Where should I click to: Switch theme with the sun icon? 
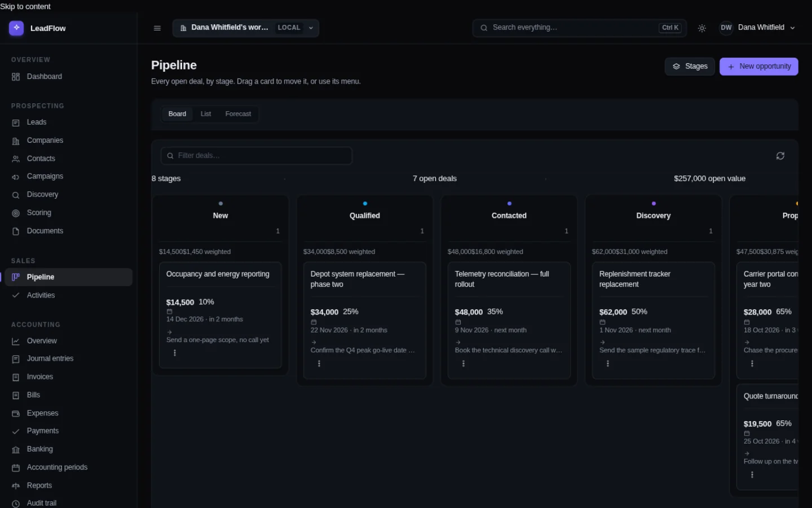point(702,28)
